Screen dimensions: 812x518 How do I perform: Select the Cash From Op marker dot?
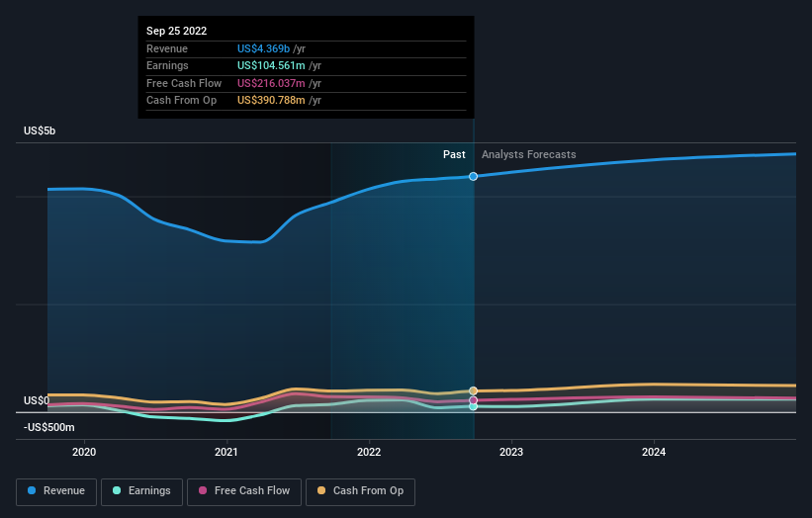[474, 390]
